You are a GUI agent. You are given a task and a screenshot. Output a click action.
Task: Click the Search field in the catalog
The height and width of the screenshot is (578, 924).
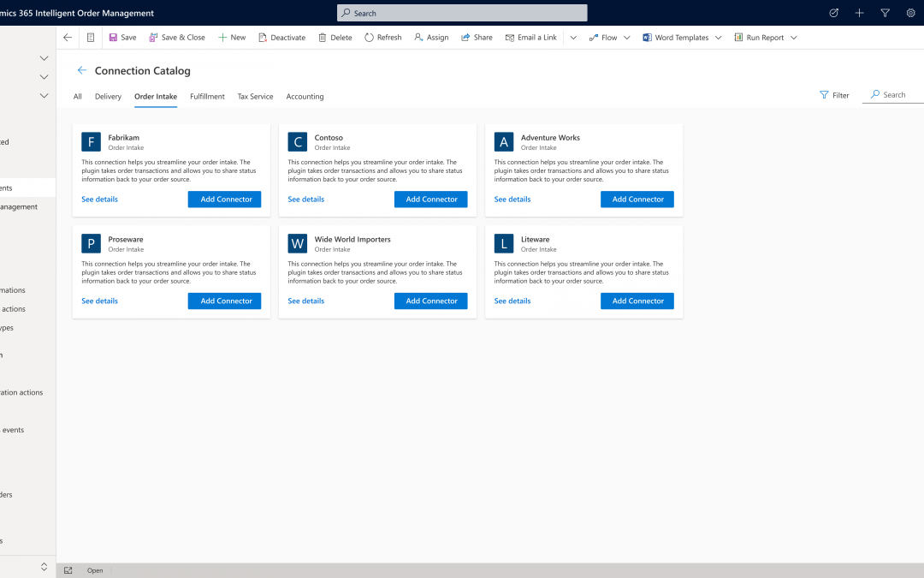891,95
